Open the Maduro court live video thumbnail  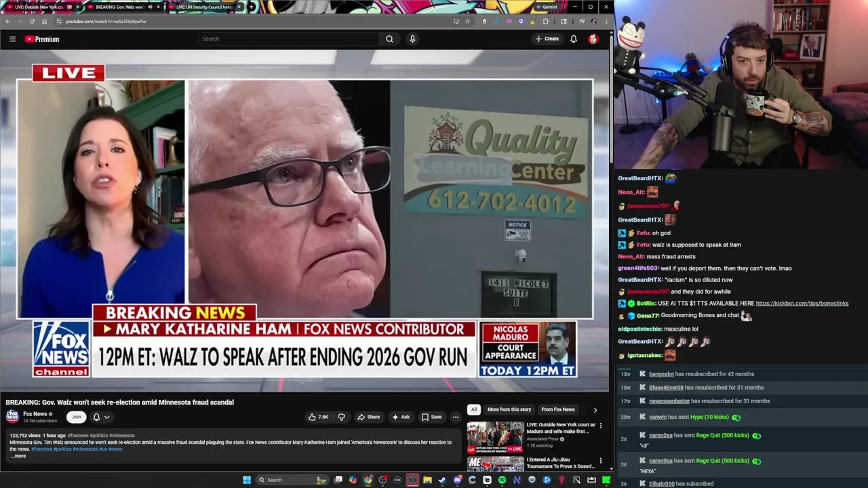coord(495,437)
